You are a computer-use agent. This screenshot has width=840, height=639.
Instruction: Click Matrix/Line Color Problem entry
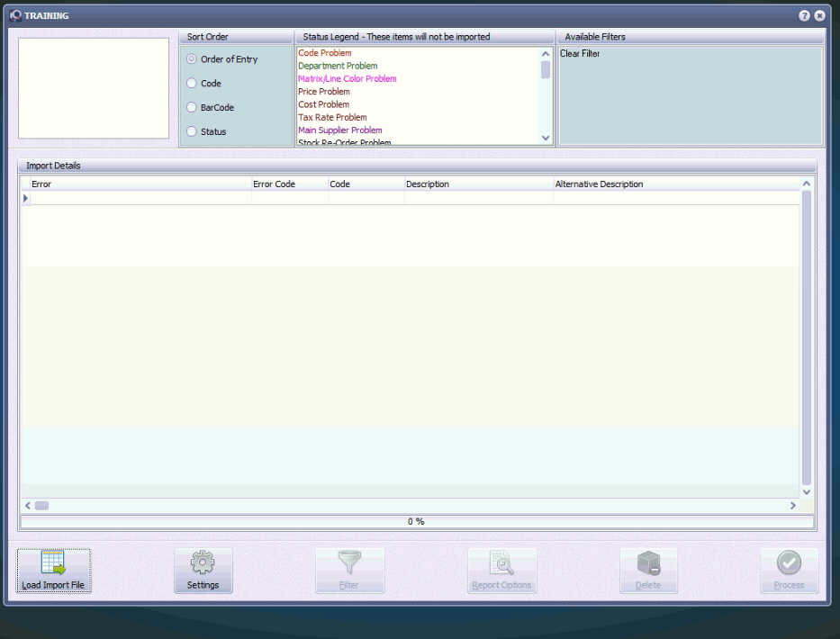[x=348, y=78]
